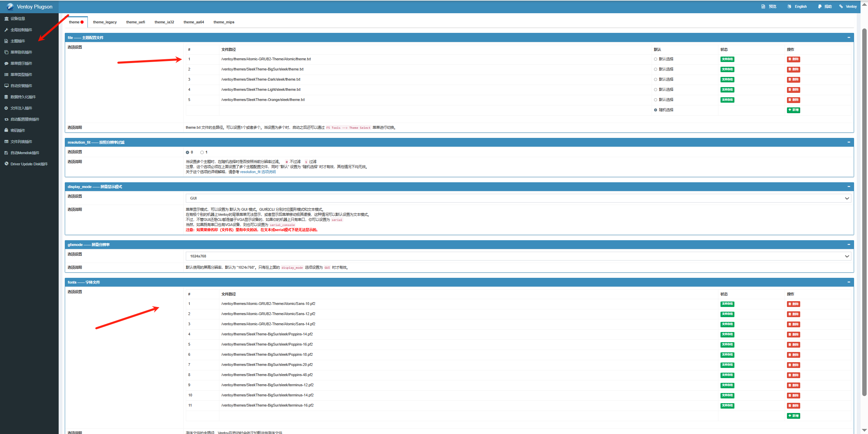Add a new font file with 新增

[793, 416]
